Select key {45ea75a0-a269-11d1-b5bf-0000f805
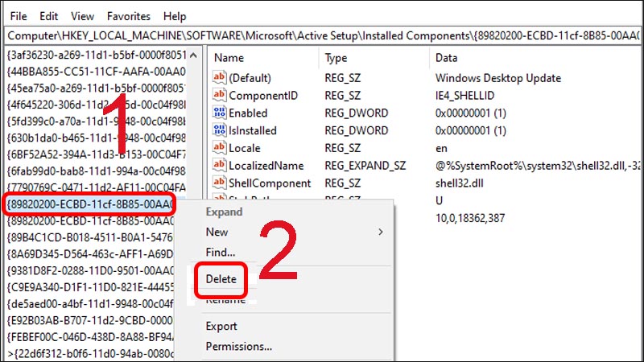The image size is (644, 362). (x=96, y=88)
